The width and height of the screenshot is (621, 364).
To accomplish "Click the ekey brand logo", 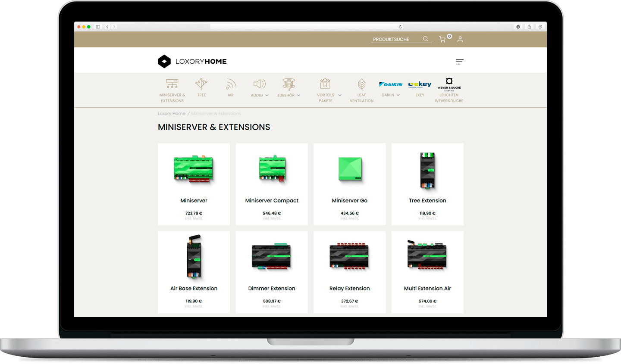I will [420, 84].
